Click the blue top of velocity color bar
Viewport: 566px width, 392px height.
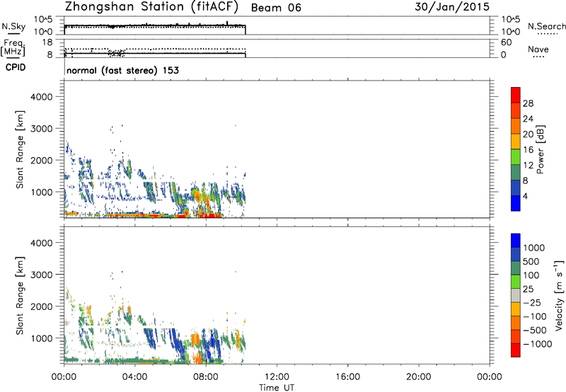[x=516, y=241]
